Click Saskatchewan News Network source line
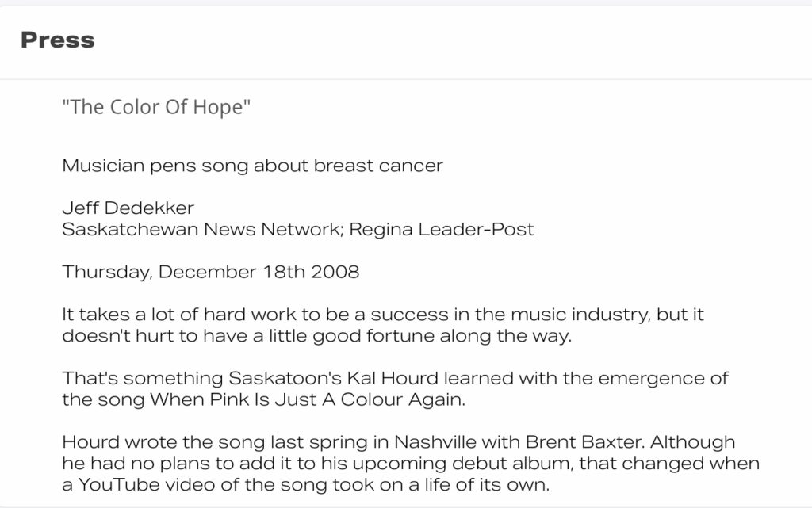The width and height of the screenshot is (812, 508). (x=298, y=229)
